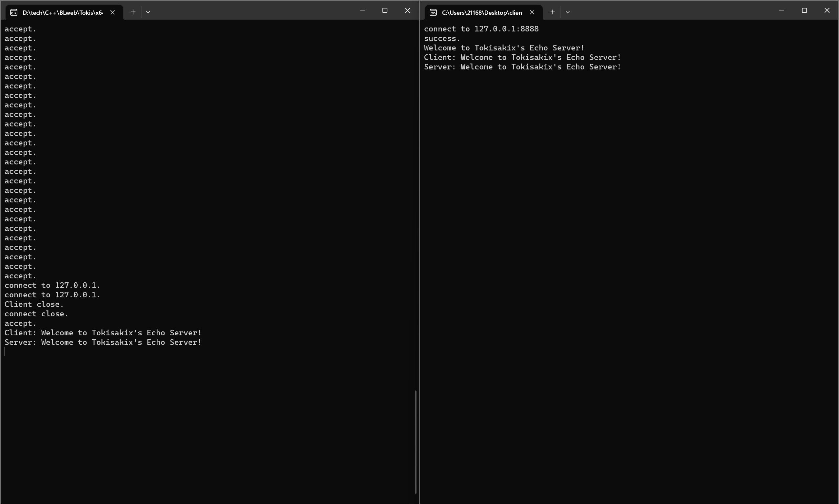Click 'connect to 127.0.0.1:8888' in right terminal
This screenshot has width=839, height=504.
pyautogui.click(x=481, y=29)
